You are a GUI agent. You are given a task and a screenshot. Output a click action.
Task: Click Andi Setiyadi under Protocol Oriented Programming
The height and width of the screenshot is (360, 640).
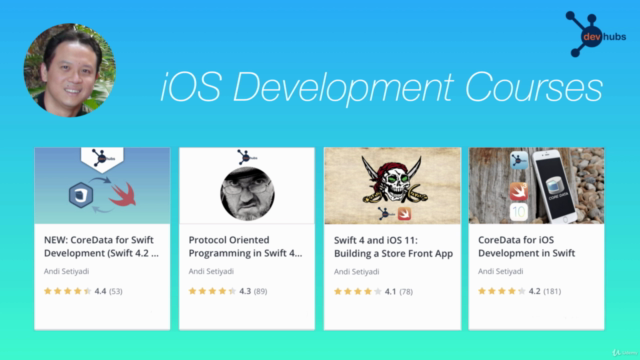coord(211,271)
